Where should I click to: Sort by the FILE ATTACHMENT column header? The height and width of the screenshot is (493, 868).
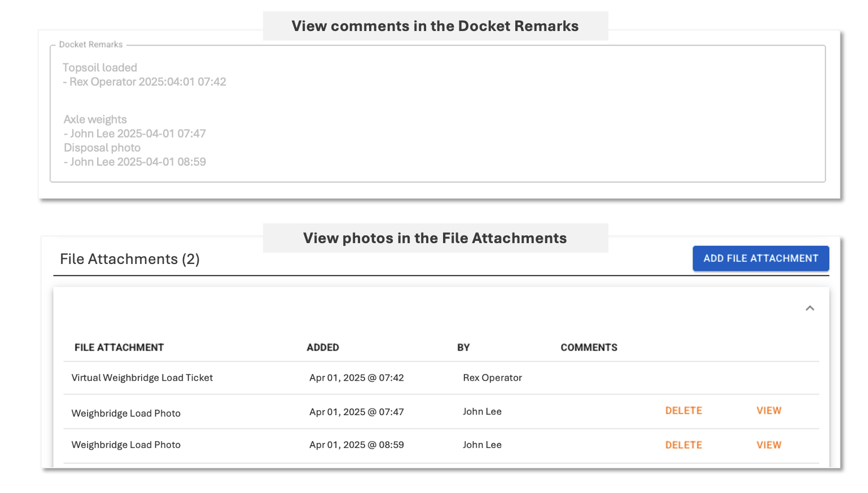click(119, 347)
